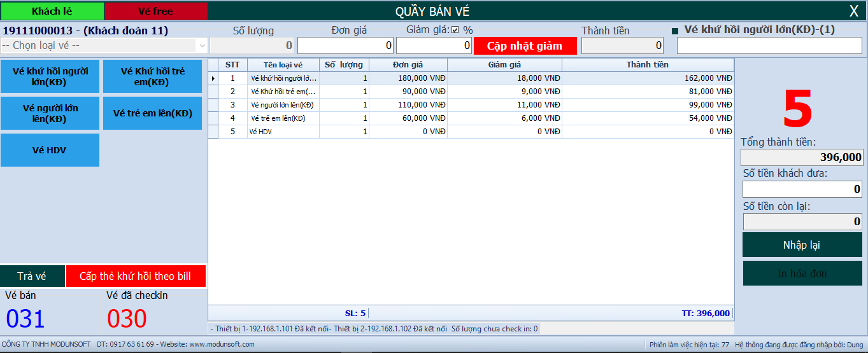Click the row indicator arrow on row 1
This screenshot has width=868, height=353.
pos(213,78)
